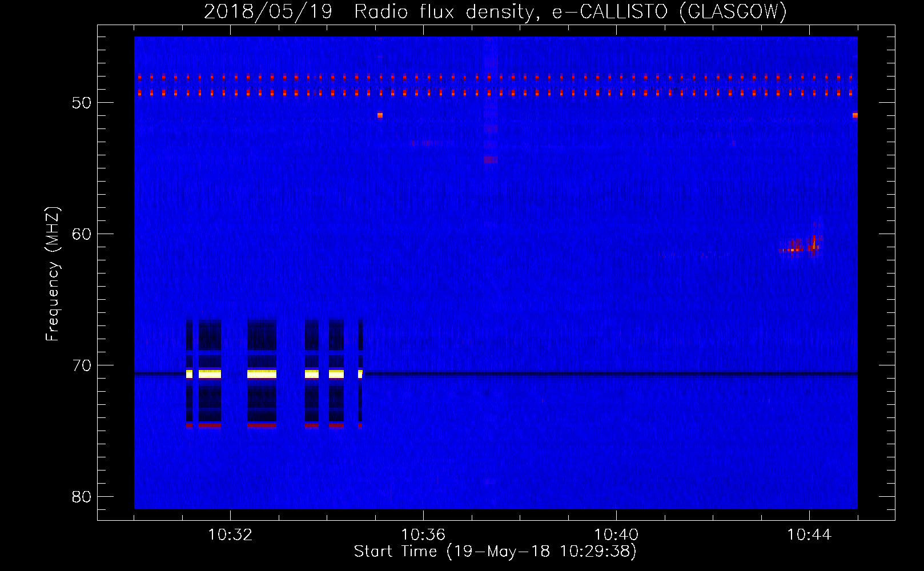Click the 70 frequency tick label
Viewport: 924px width, 571px height.
[x=82, y=365]
